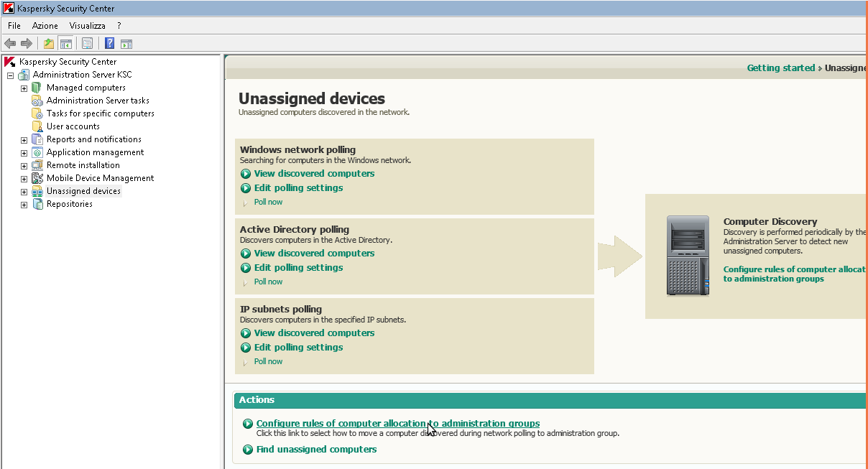Poll now under IP subnets polling
Viewport: 868px width, 469px height.
coord(268,361)
